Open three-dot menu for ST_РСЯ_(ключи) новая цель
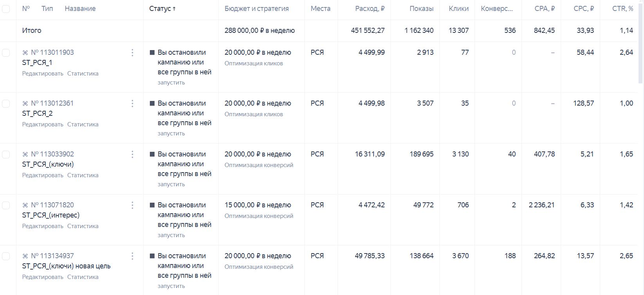Image resolution: width=644 pixels, height=295 pixels. 132,256
